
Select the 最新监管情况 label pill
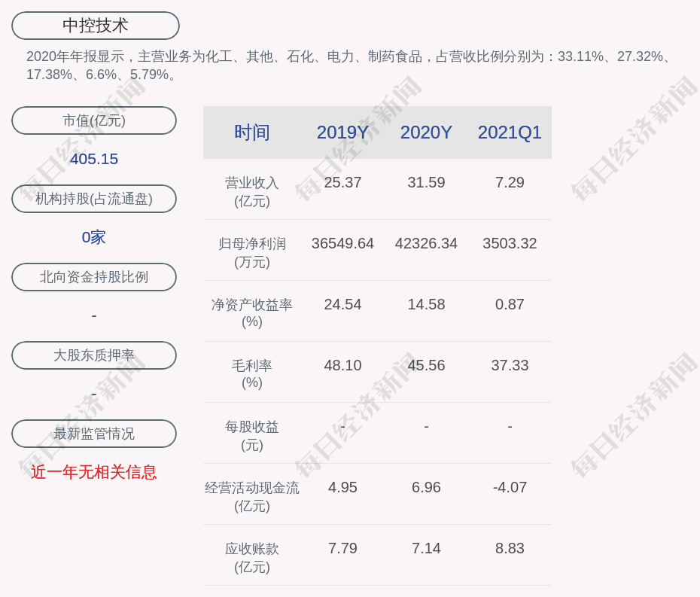tap(94, 434)
